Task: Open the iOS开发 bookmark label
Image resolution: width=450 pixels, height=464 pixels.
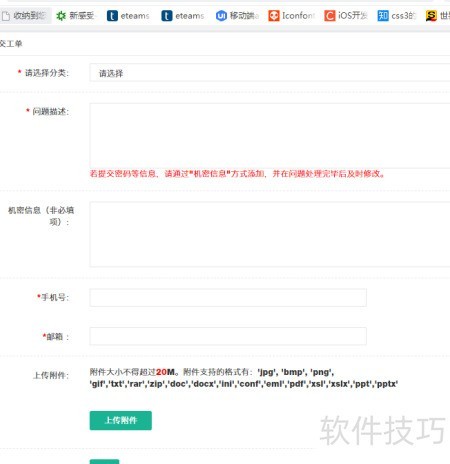Action: coord(353,16)
